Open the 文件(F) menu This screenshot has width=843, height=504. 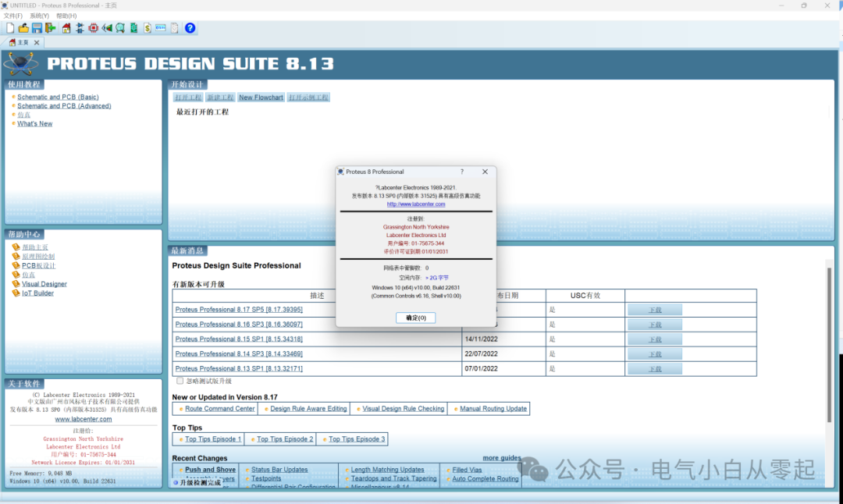[13, 16]
